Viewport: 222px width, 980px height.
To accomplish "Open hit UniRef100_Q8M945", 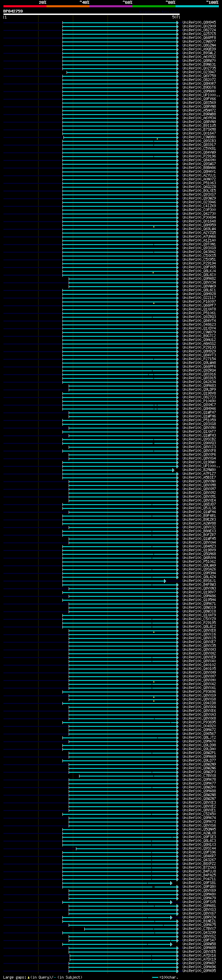I will pyautogui.click(x=199, y=23).
